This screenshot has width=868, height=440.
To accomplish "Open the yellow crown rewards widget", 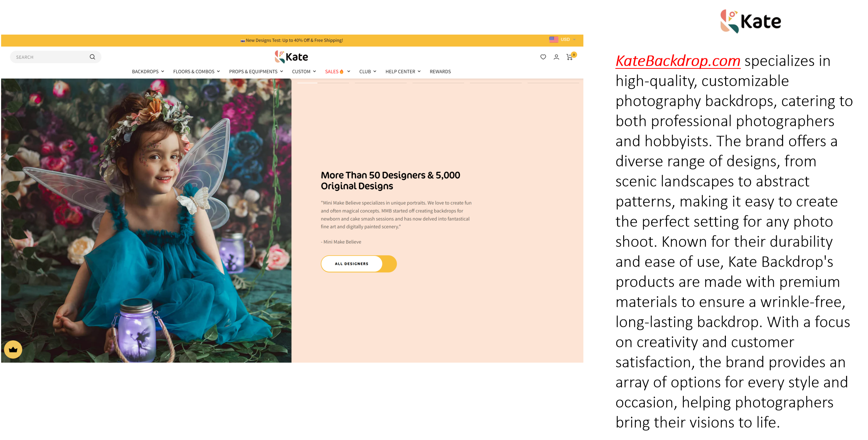I will [13, 349].
